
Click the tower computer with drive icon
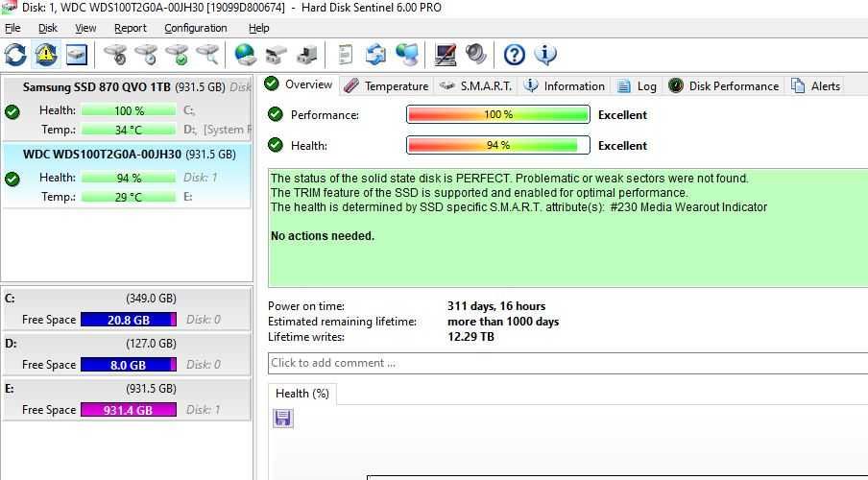[x=306, y=55]
